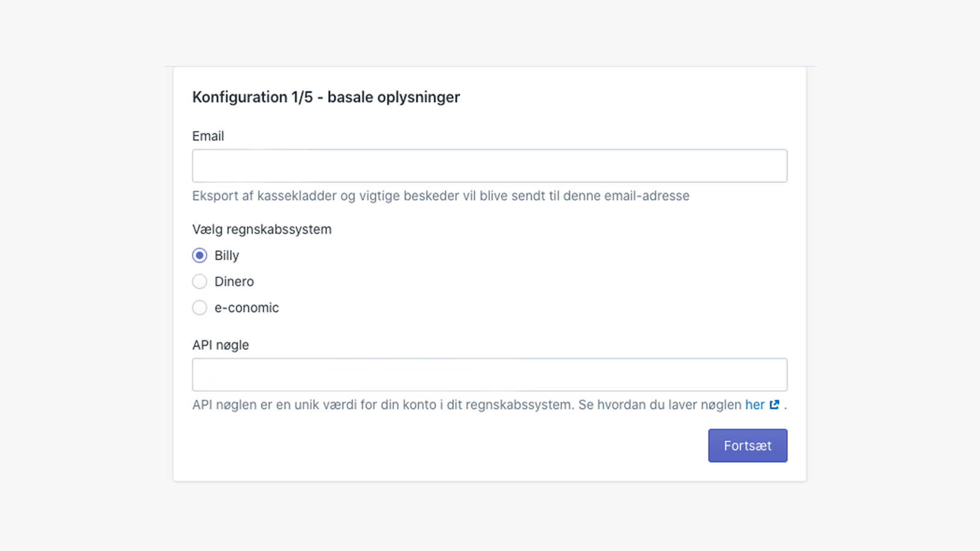Click the Billy label text
The image size is (980, 551).
pyautogui.click(x=226, y=255)
